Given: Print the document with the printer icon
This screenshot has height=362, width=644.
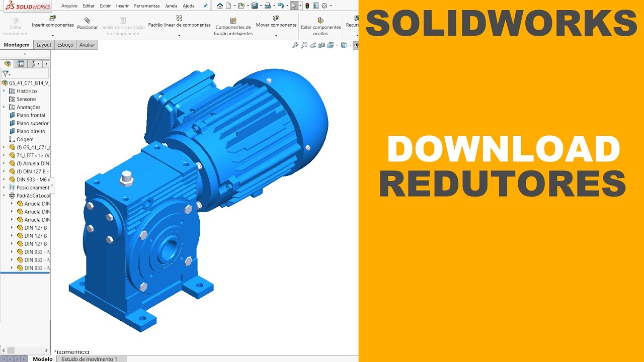Looking at the screenshot, I should 268,6.
